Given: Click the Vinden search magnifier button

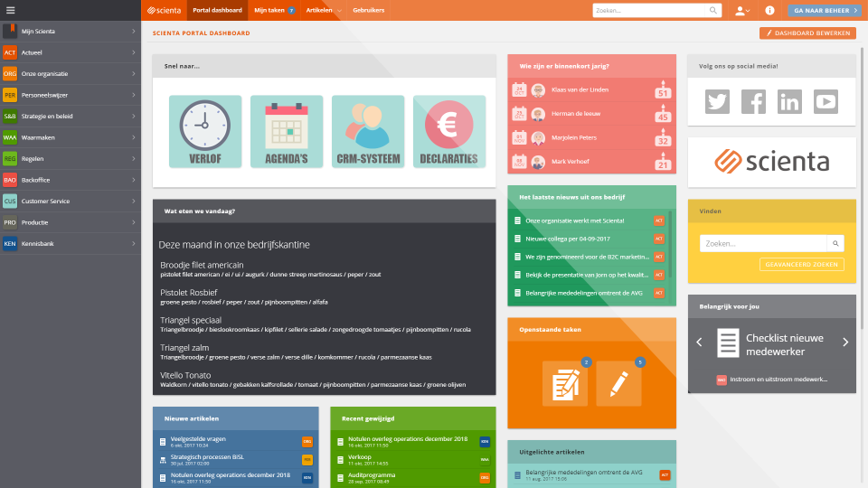Looking at the screenshot, I should click(x=835, y=243).
